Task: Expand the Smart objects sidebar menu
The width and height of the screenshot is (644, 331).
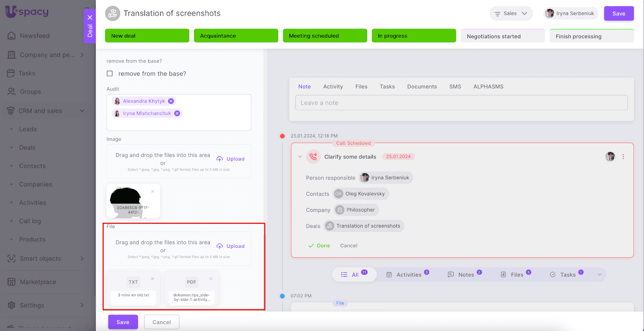Action: click(x=82, y=259)
